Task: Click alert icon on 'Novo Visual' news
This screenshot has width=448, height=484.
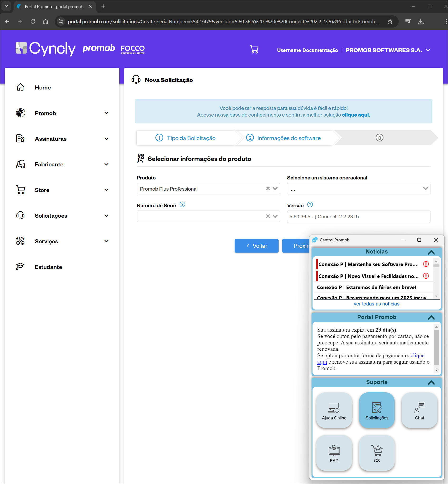Action: pos(426,276)
